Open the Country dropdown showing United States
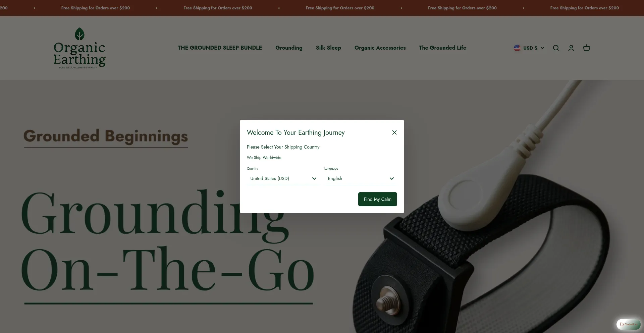Screen dimensions: 644x333 tap(283, 178)
